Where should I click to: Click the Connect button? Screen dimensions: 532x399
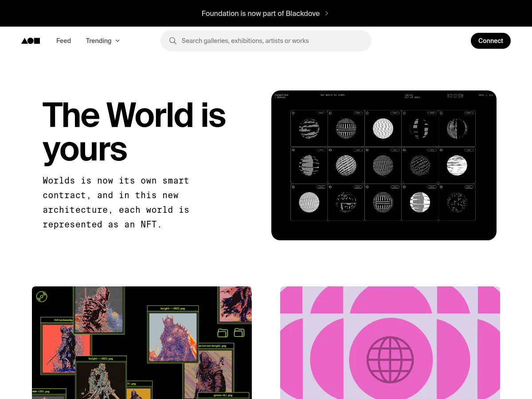(x=490, y=40)
